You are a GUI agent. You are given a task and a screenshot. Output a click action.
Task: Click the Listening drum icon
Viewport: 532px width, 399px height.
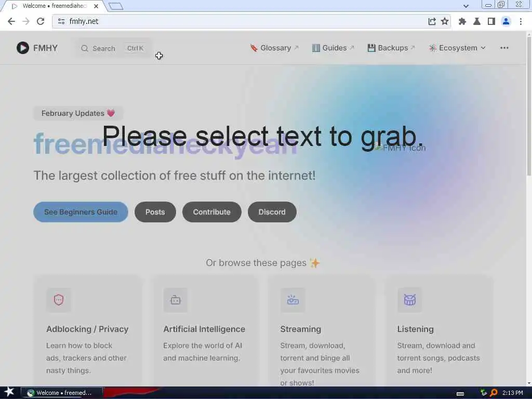(x=410, y=300)
